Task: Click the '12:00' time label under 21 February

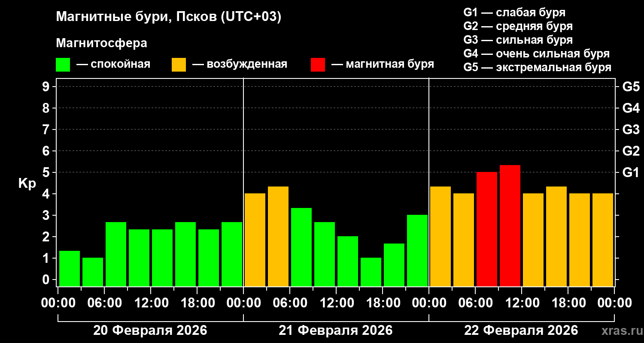Action: pyautogui.click(x=336, y=303)
